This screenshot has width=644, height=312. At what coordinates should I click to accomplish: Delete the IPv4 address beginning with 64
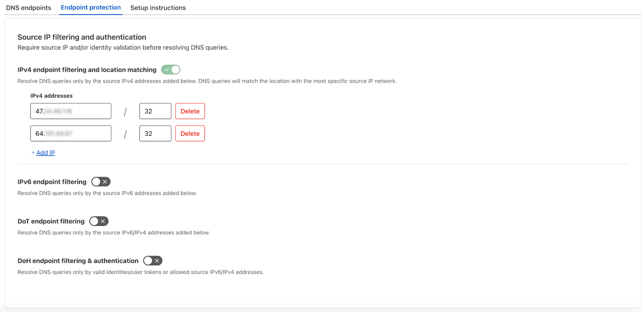(190, 133)
